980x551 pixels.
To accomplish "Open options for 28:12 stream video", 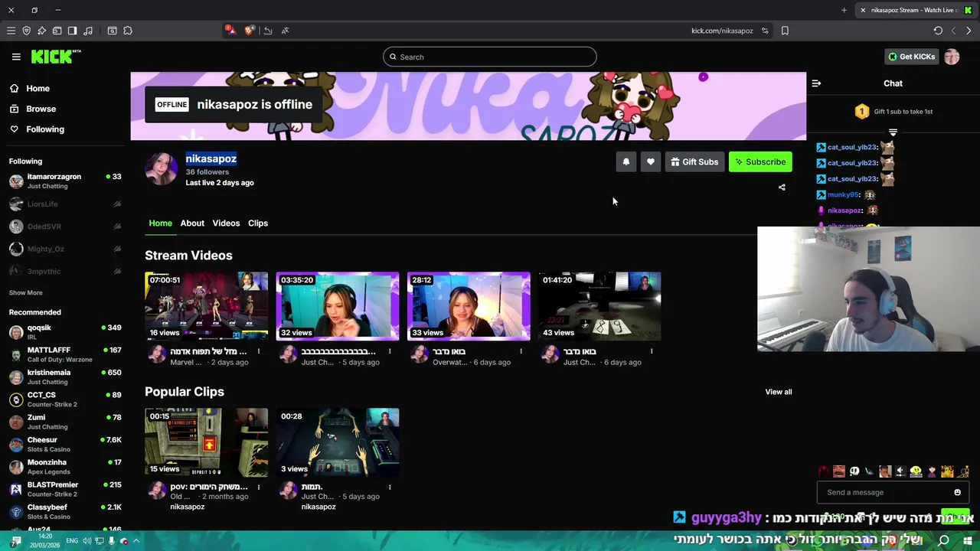I will coord(521,351).
